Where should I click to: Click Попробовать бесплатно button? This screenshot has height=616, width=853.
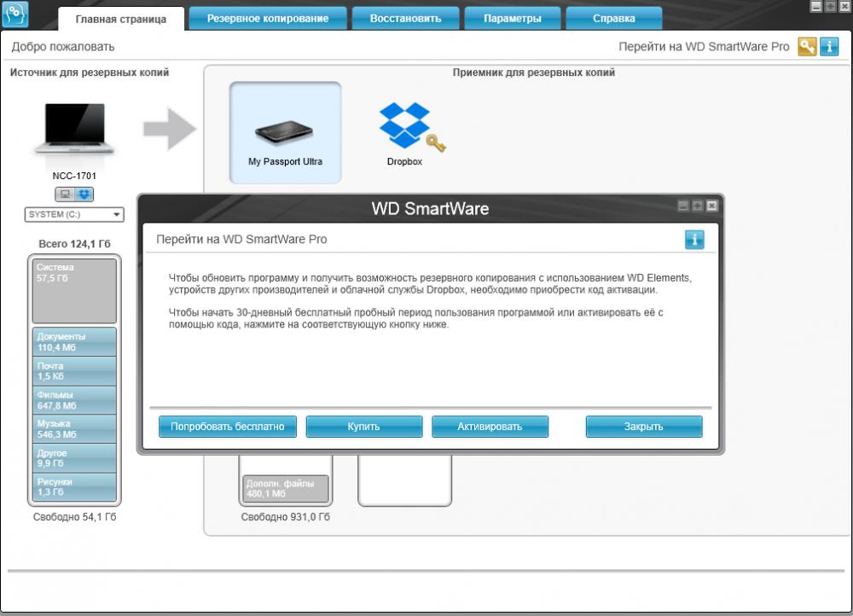tap(228, 427)
